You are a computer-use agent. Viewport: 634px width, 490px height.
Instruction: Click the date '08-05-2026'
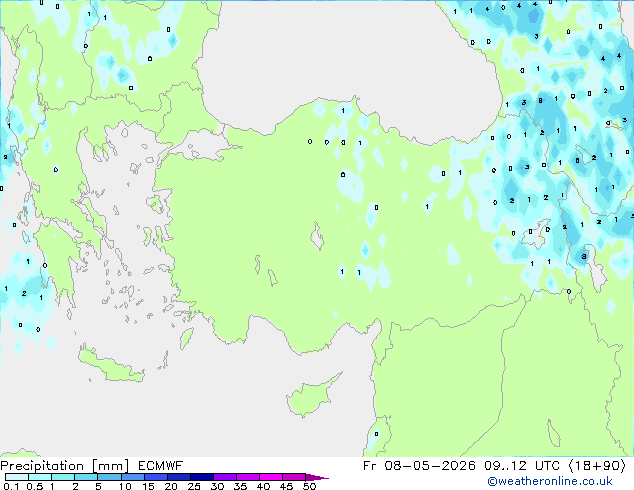tap(430, 466)
